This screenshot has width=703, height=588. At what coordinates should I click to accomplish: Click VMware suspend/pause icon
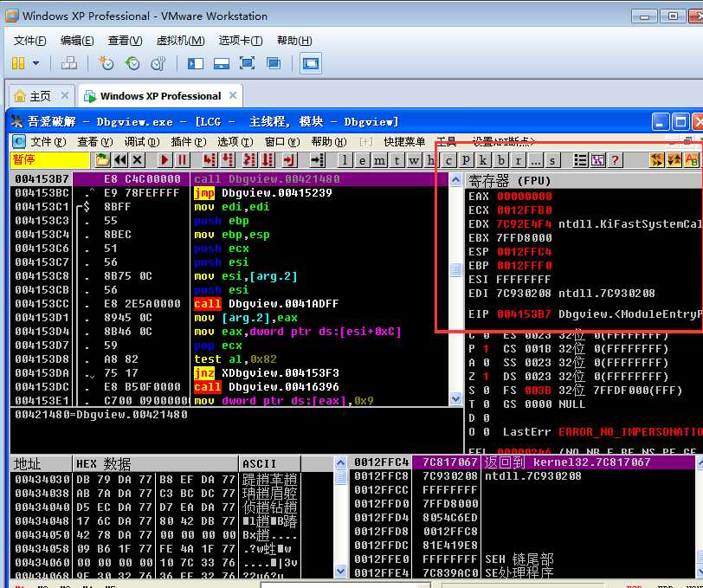coord(18,63)
